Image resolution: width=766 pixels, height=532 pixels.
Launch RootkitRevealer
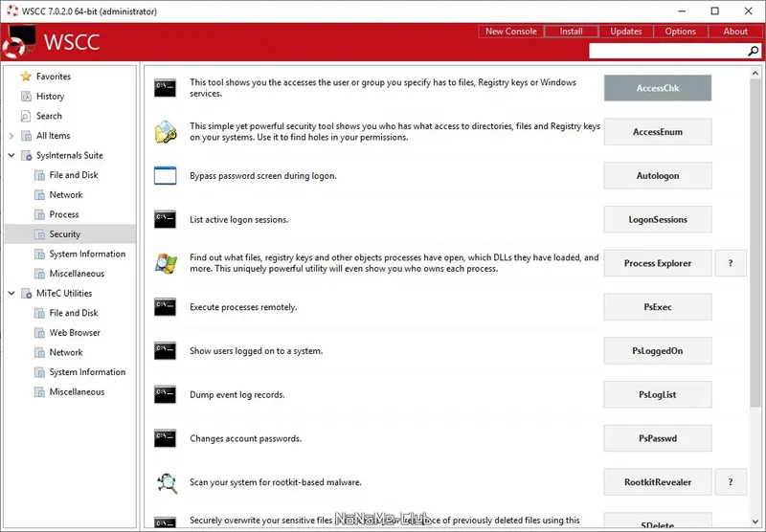pyautogui.click(x=658, y=482)
